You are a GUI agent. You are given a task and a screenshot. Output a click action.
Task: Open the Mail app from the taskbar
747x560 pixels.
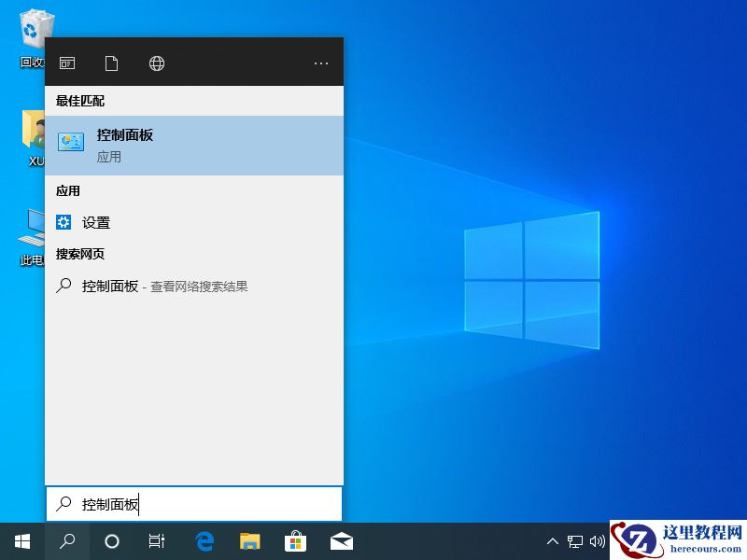(341, 541)
